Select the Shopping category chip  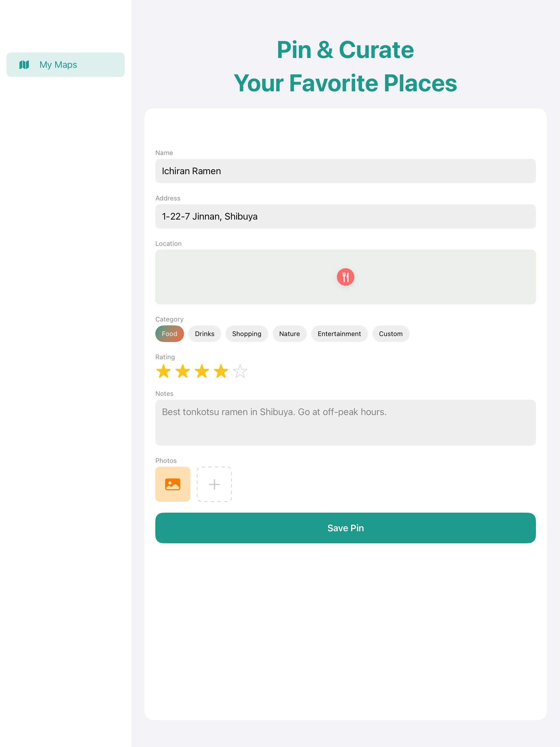tap(247, 334)
